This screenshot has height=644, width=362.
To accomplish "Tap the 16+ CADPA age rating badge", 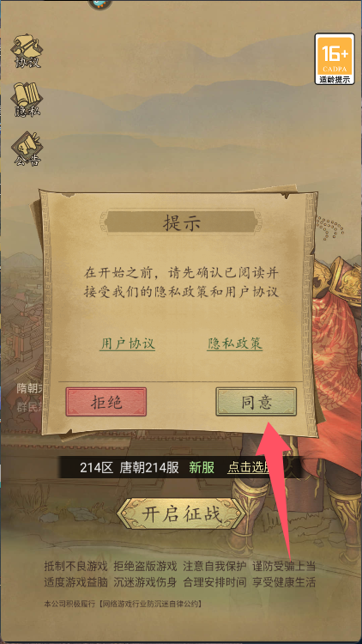I will coord(335,58).
